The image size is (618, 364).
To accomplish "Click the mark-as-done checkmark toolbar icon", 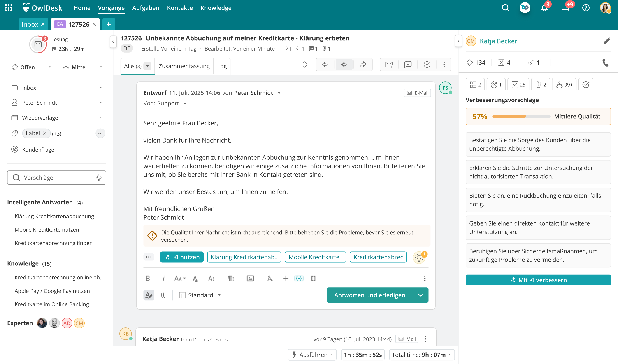I will (x=427, y=65).
